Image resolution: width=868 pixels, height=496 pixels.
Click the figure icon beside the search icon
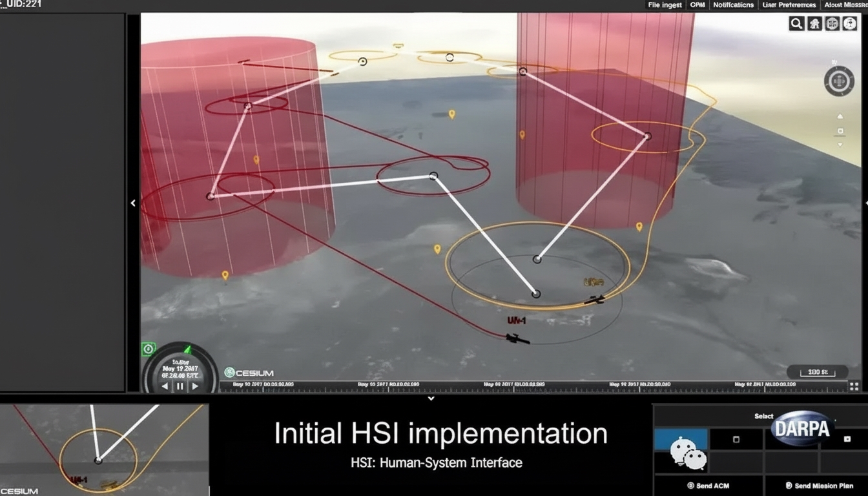pyautogui.click(x=814, y=24)
